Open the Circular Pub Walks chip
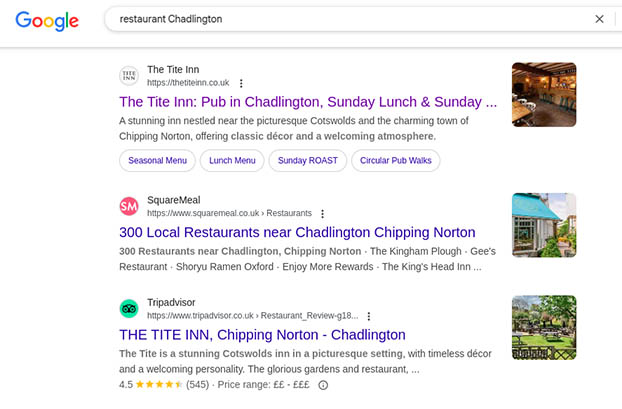Viewport: 622px width, 409px height. tap(395, 160)
